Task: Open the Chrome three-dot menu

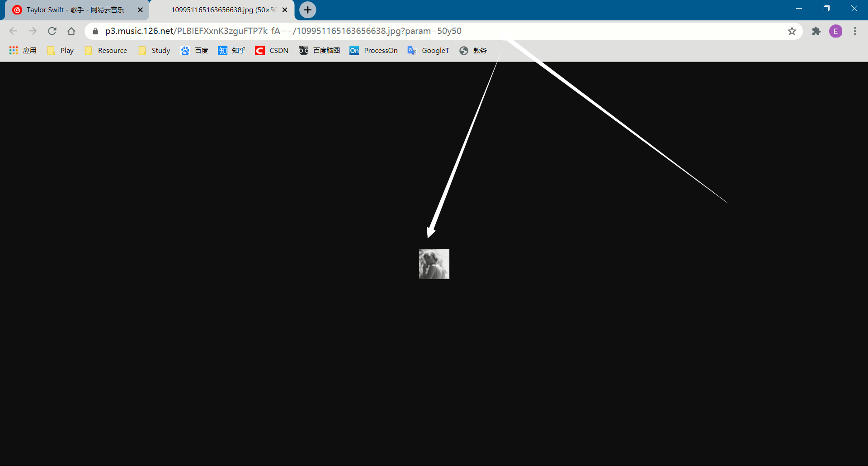Action: tap(854, 31)
